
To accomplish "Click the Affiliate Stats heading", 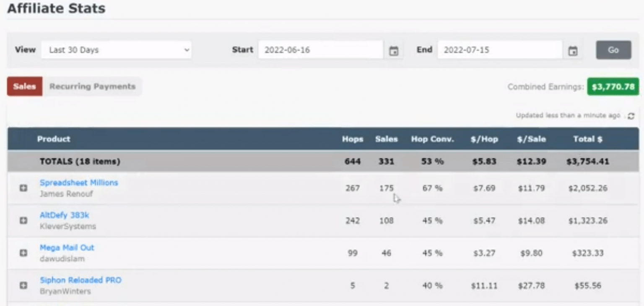I will tap(56, 8).
